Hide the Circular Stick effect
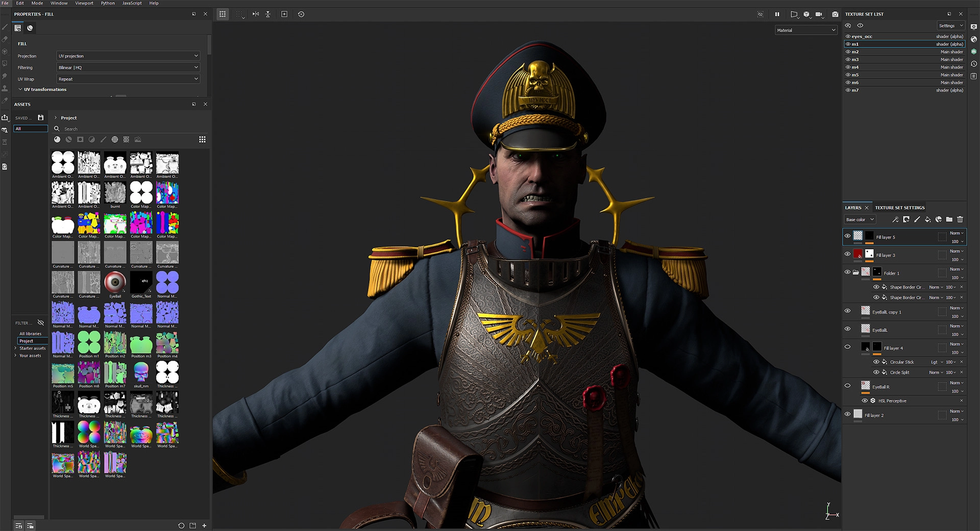 (x=876, y=362)
